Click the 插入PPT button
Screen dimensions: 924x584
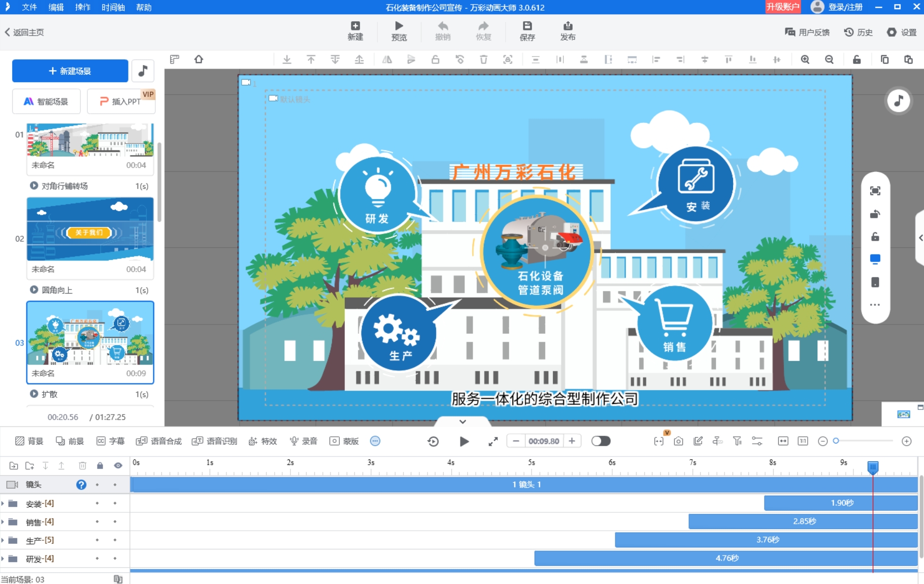click(121, 102)
